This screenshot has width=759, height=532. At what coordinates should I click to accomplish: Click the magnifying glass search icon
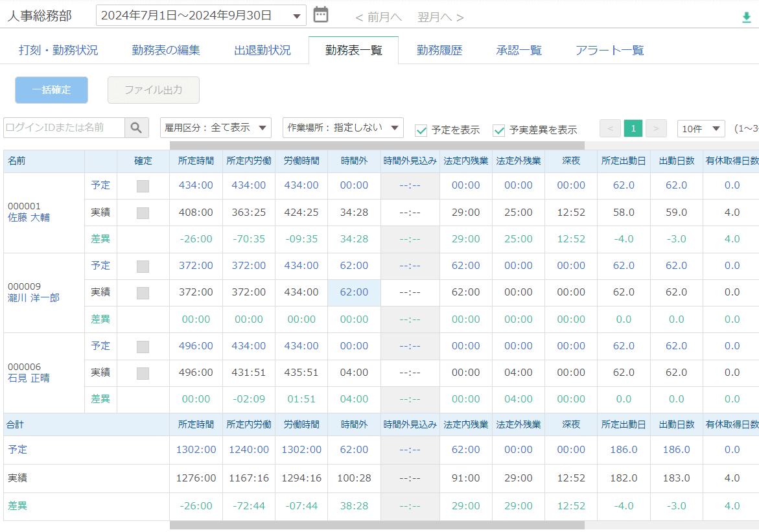click(136, 128)
